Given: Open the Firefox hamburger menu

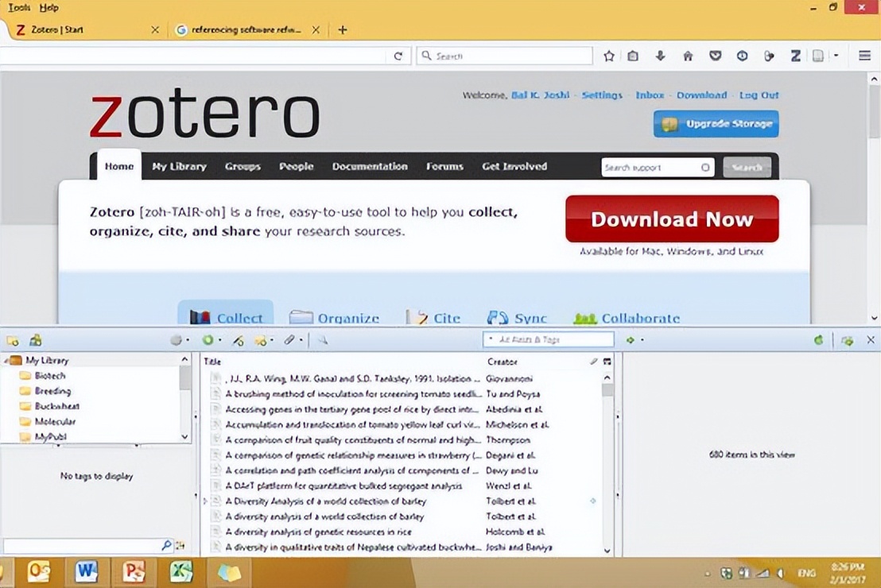Looking at the screenshot, I should coord(865,56).
